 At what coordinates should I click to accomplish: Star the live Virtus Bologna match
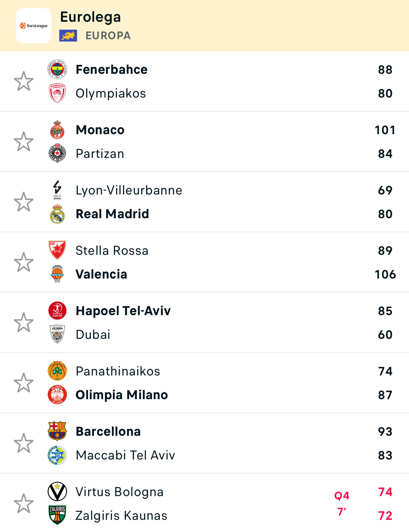coord(24,503)
